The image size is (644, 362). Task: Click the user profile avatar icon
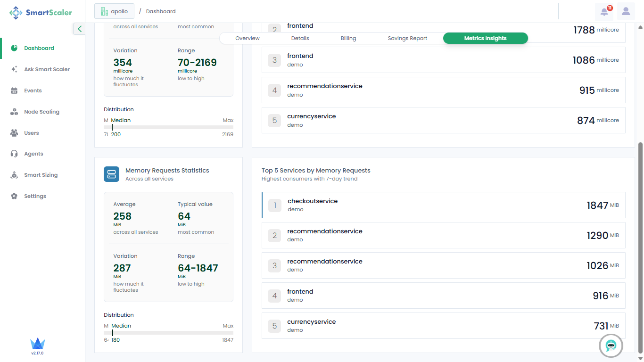(x=626, y=11)
